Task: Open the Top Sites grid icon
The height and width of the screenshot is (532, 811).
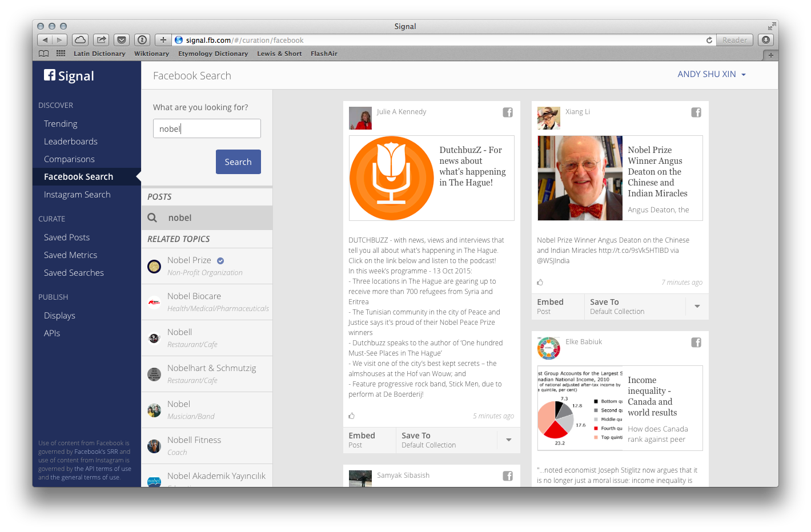Action: 61,54
